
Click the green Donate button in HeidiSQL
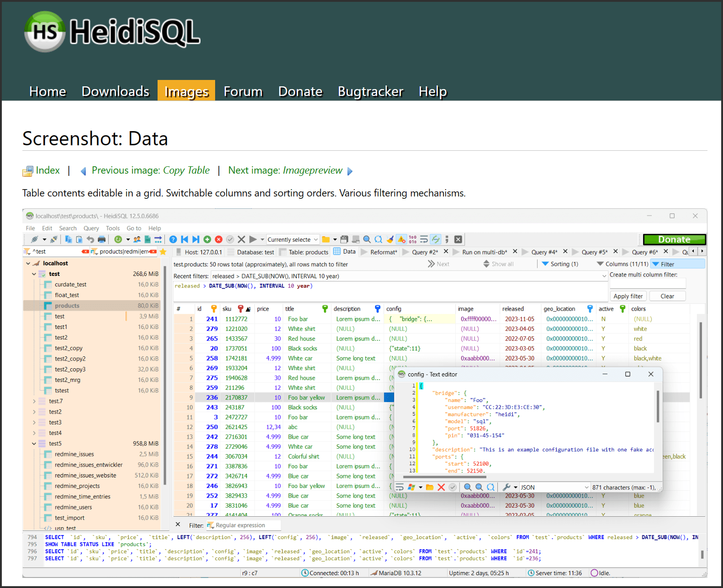coord(674,239)
